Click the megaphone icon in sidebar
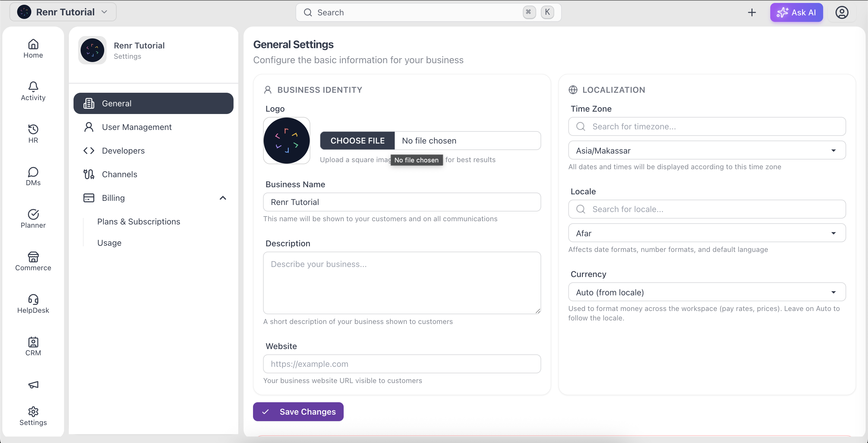The height and width of the screenshot is (443, 868). pos(33,385)
